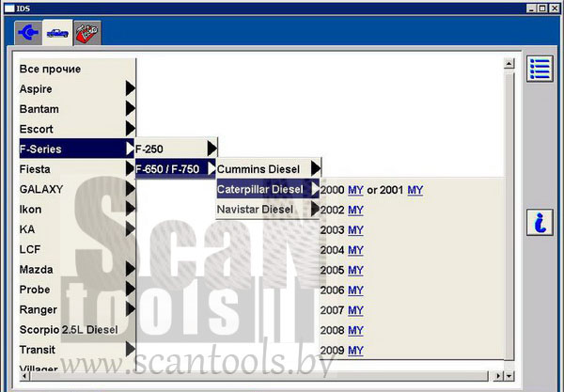The image size is (564, 392).
Task: Maximize the IDS window
Action: click(x=542, y=8)
